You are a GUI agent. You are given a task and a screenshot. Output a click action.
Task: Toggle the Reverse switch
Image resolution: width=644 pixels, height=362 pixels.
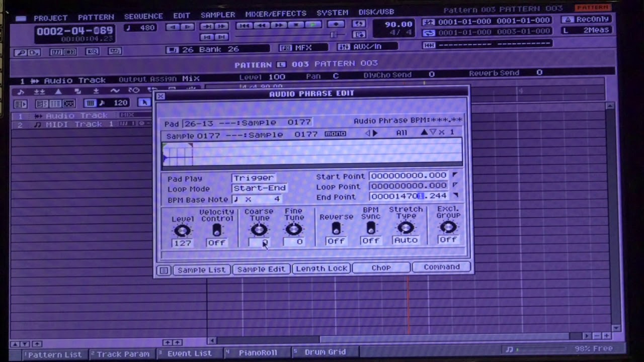(x=336, y=228)
